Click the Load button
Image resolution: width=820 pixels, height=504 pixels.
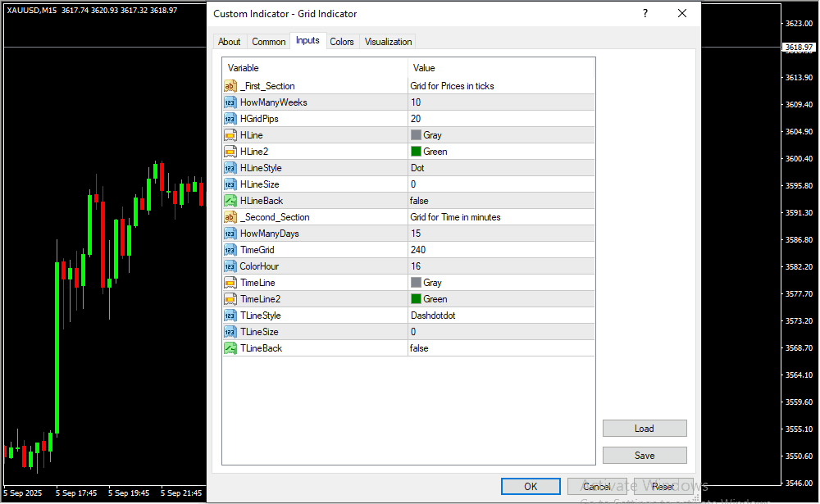tap(645, 429)
